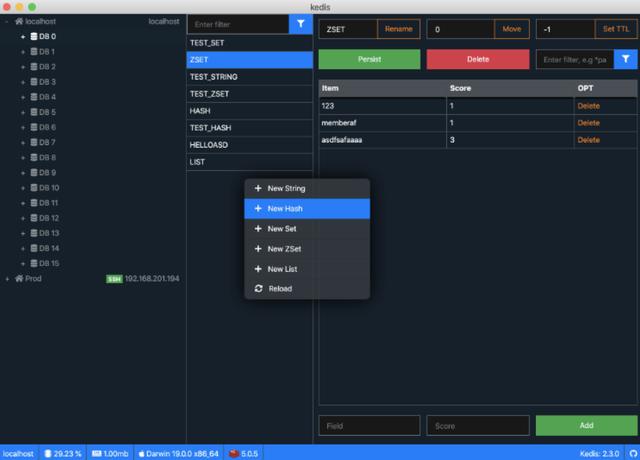Viewport: 640px width, 460px height.
Task: Expand the DB 3 tree node
Action: (23, 82)
